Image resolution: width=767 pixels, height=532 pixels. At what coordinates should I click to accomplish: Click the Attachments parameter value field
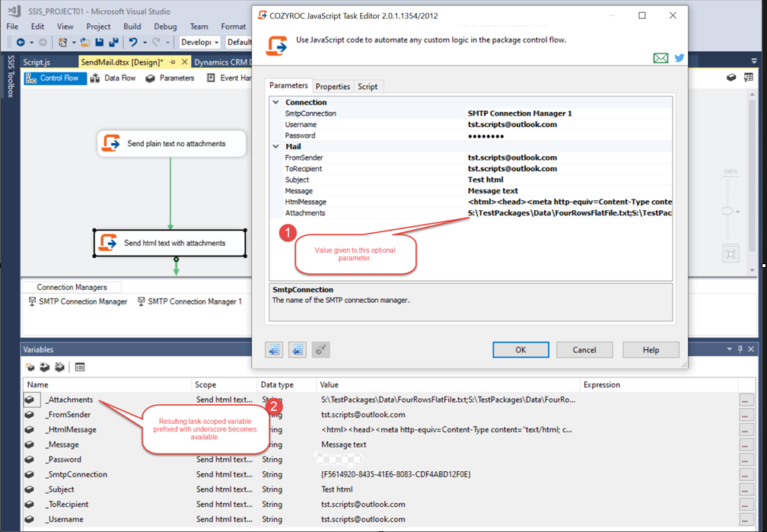(x=569, y=213)
